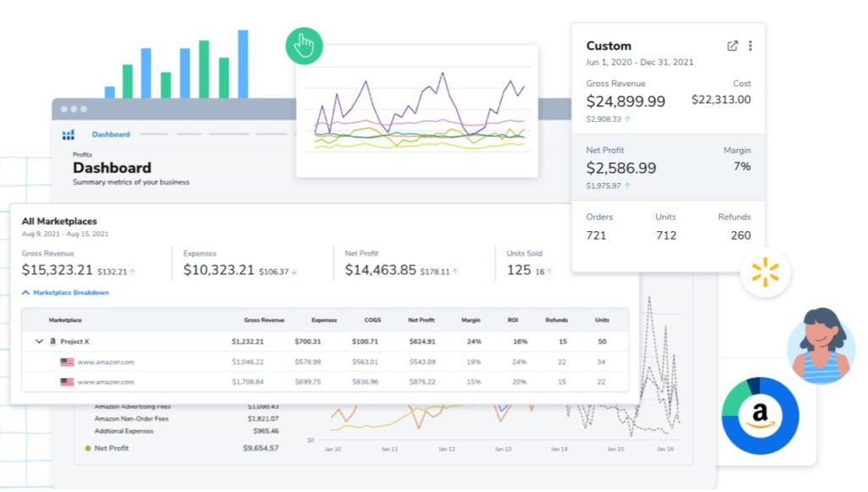Sort by Units column header
This screenshot has height=492, width=868.
click(x=602, y=320)
